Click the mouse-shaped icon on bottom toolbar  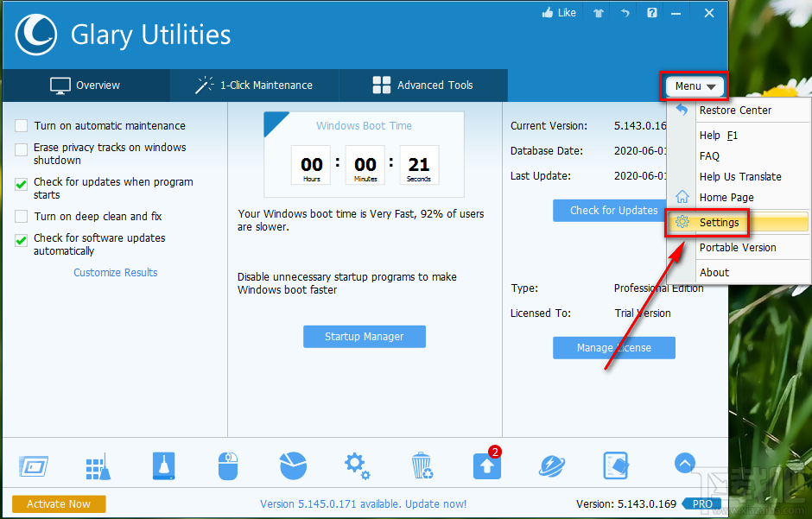(228, 465)
